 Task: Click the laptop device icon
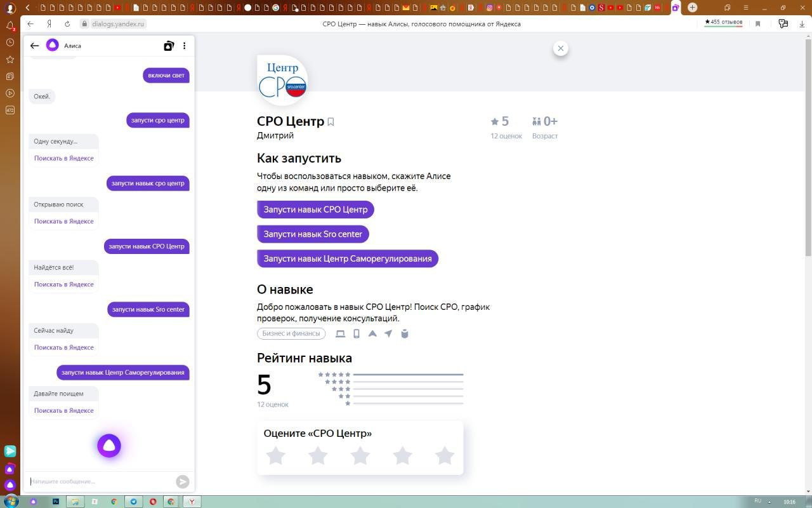(340, 333)
